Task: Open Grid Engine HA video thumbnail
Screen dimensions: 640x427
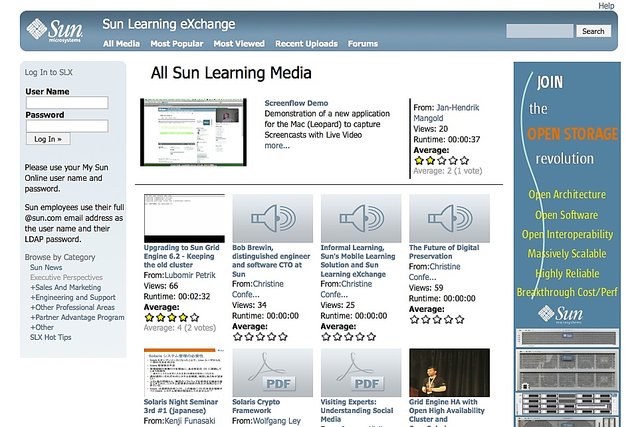Action: click(x=449, y=372)
